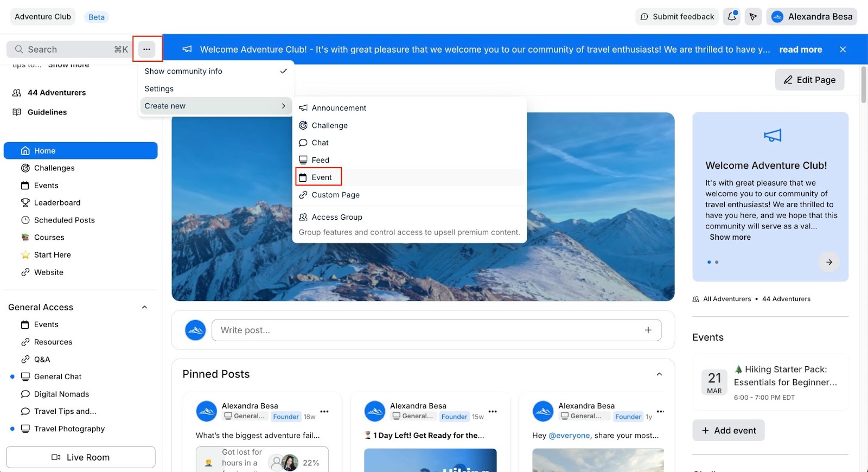Choose Custom Page from Create new menu

[x=410, y=195]
